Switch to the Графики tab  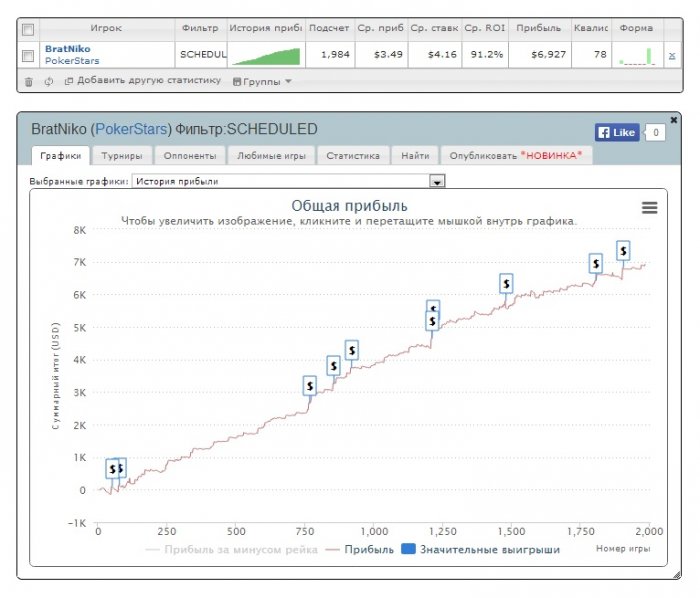coord(61,156)
